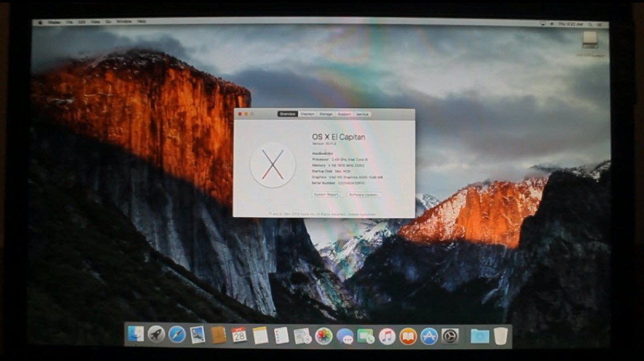Open the Go menu
This screenshot has height=361, width=644.
[108, 22]
